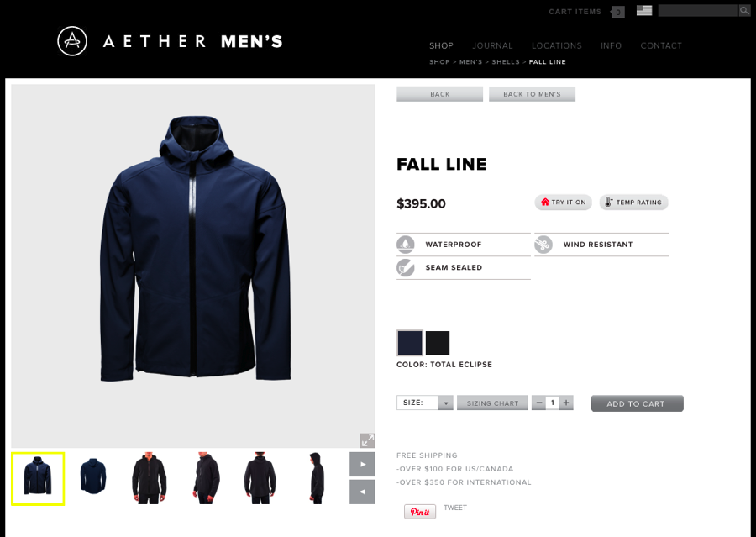Screen dimensions: 756x537
Task: Click the US flag country icon
Action: (x=644, y=11)
